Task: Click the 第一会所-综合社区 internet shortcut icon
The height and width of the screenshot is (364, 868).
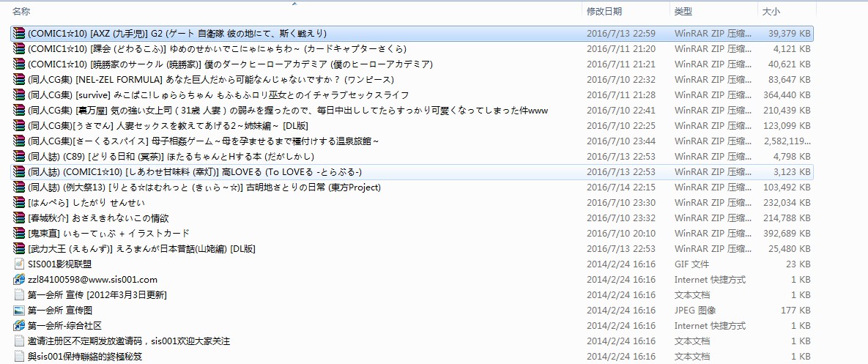Action: click(19, 326)
